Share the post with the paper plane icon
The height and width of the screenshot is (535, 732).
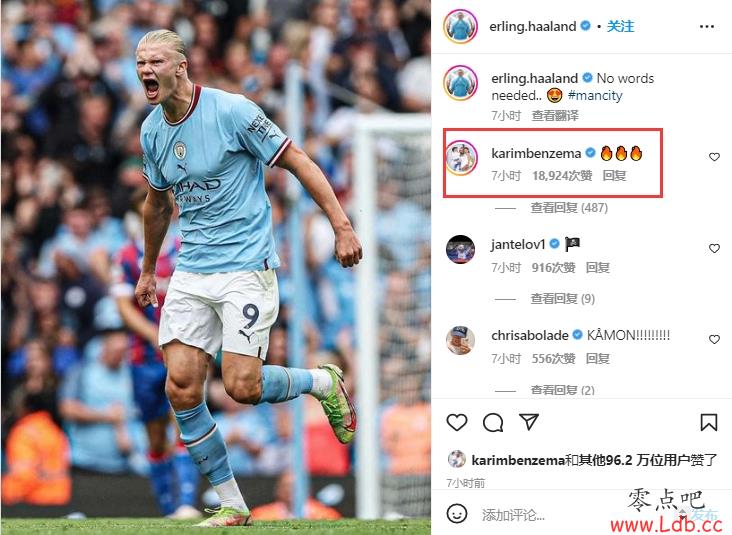coord(529,422)
